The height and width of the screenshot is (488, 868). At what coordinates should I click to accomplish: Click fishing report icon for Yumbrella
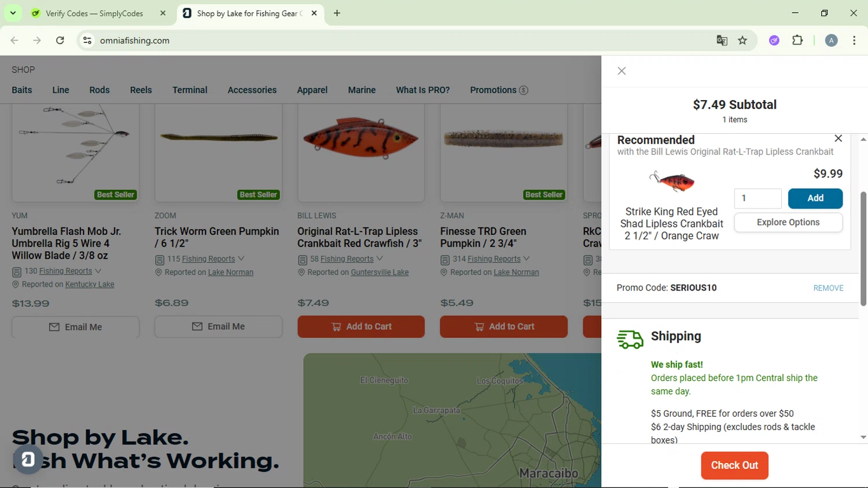[x=17, y=271]
